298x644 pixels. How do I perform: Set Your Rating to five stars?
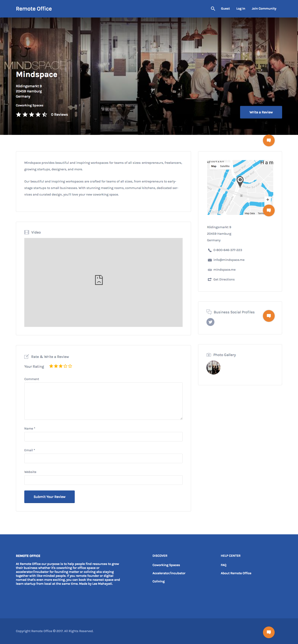click(x=70, y=366)
